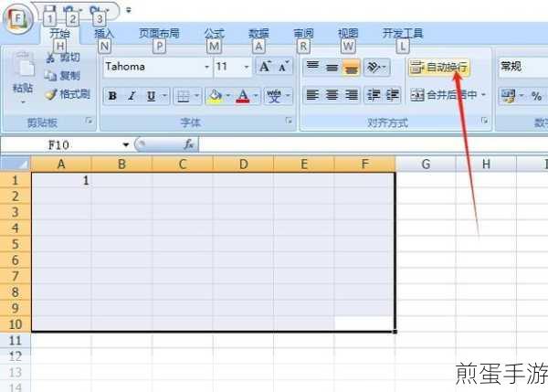Align text left

(312, 95)
